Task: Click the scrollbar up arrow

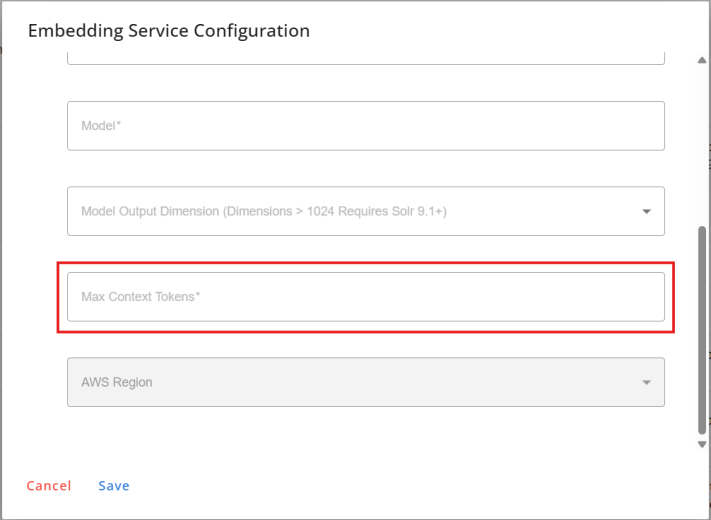Action: [x=702, y=61]
